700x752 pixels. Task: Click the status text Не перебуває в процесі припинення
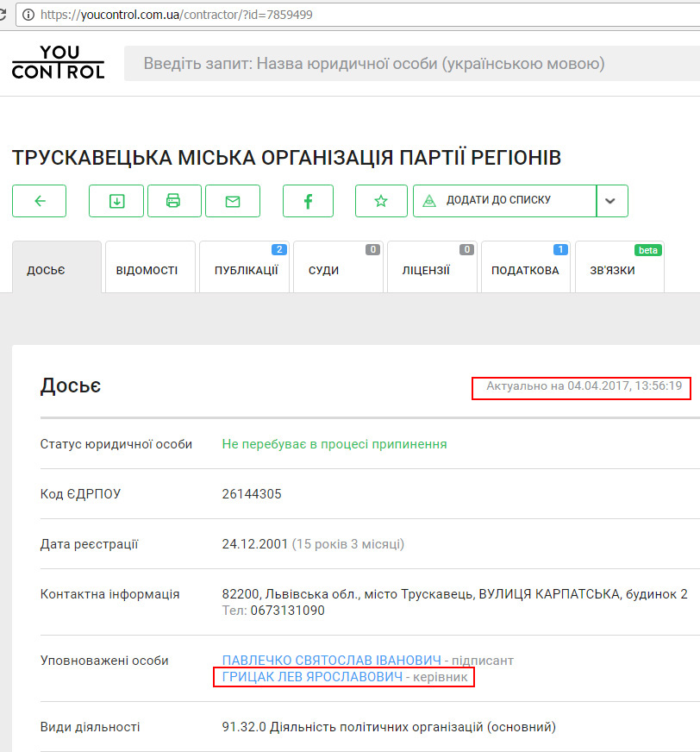[x=334, y=444]
